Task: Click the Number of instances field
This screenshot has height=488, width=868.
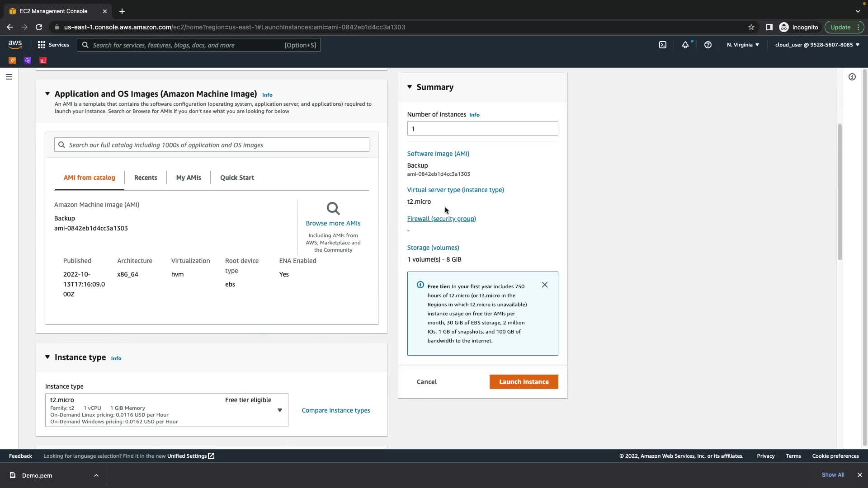Action: tap(482, 129)
